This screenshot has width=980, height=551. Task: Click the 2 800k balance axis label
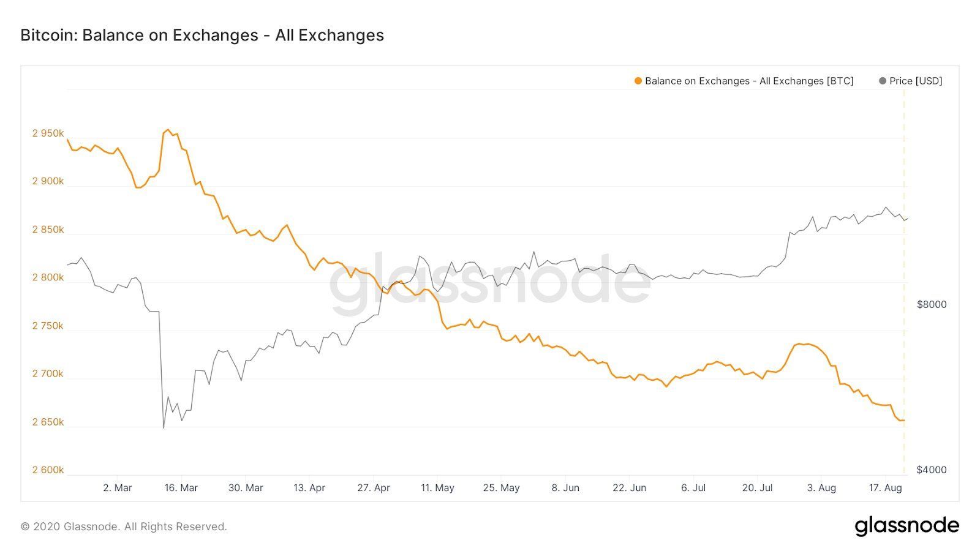coord(48,278)
